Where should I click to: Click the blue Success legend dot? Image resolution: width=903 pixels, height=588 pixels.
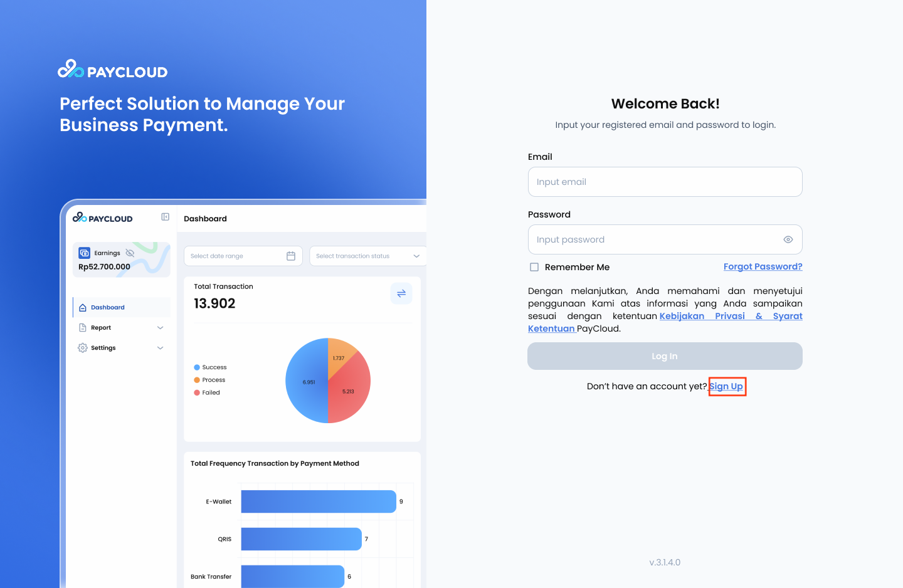[196, 367]
